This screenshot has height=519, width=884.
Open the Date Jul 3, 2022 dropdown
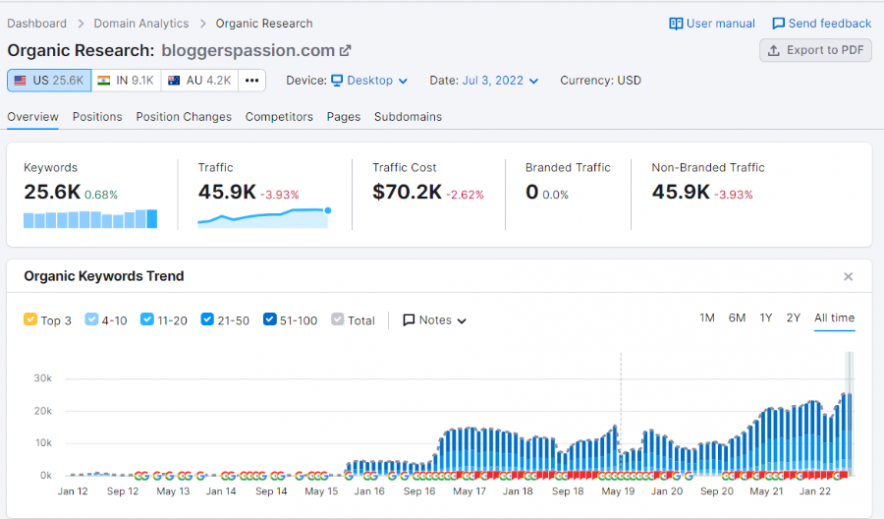tap(499, 81)
